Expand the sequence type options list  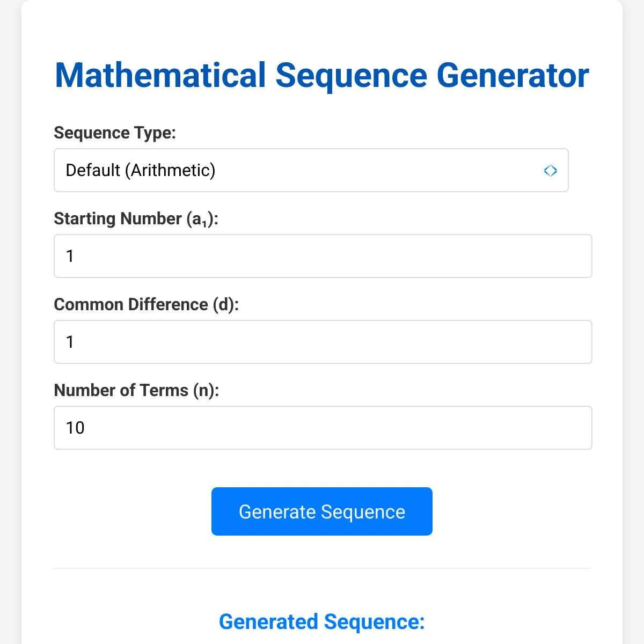(311, 171)
